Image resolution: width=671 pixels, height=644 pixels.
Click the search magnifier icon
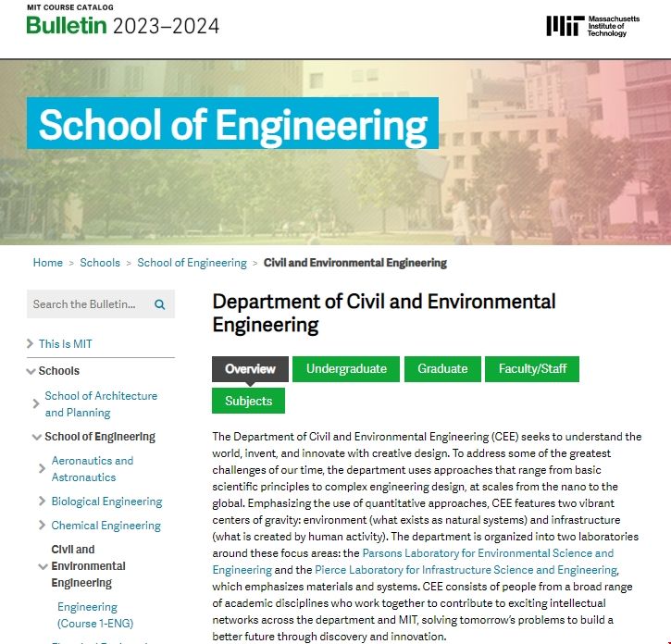[x=159, y=304]
